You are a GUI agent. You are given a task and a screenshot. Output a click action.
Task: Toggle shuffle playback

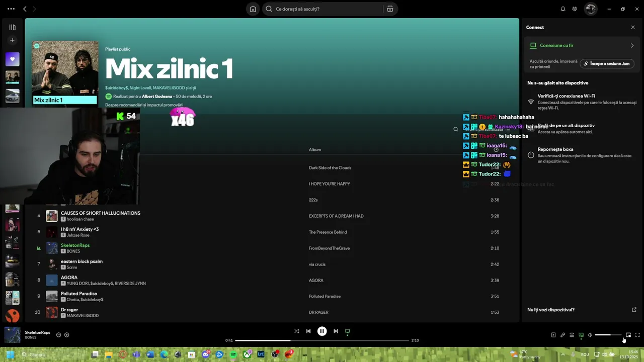297,331
